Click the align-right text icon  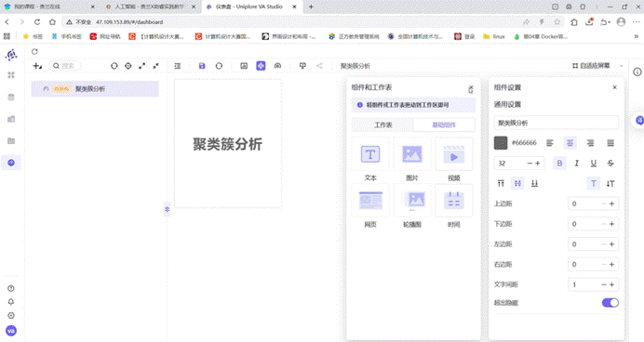point(590,143)
